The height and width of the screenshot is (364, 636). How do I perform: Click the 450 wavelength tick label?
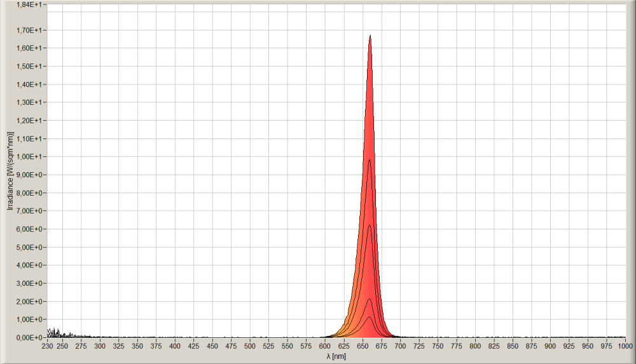coord(212,346)
